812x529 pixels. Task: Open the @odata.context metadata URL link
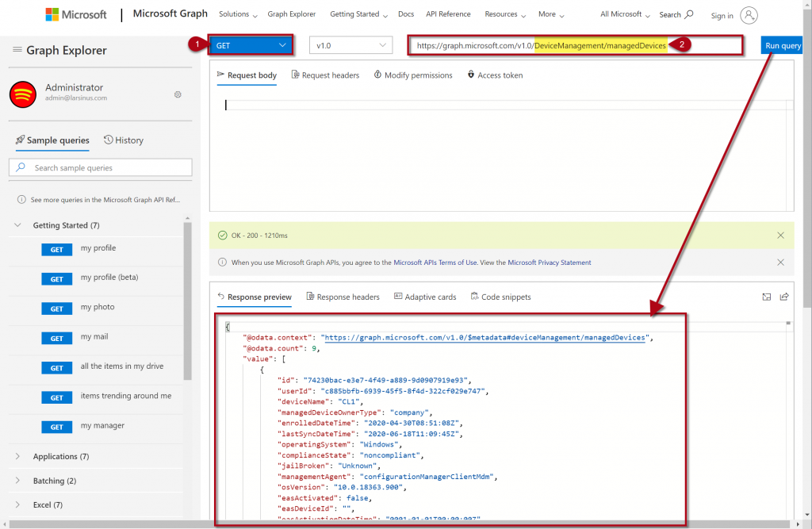[485, 338]
